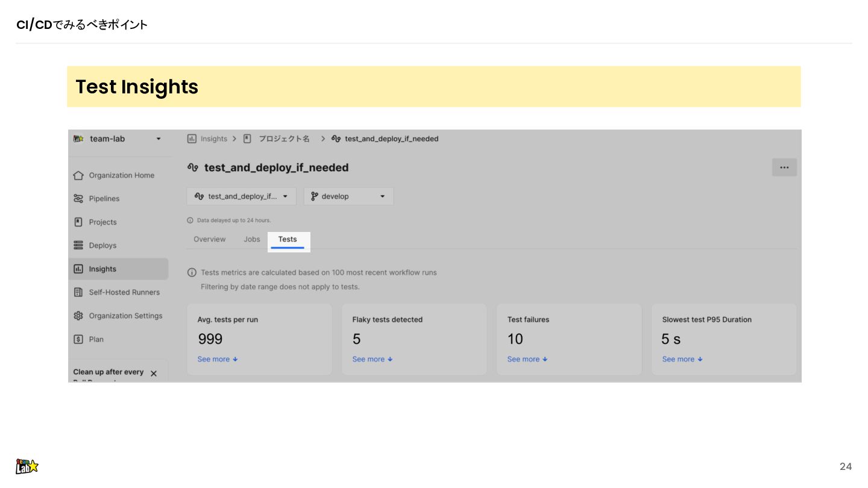868x488 pixels.
Task: Open the develop branch dropdown
Action: (348, 196)
